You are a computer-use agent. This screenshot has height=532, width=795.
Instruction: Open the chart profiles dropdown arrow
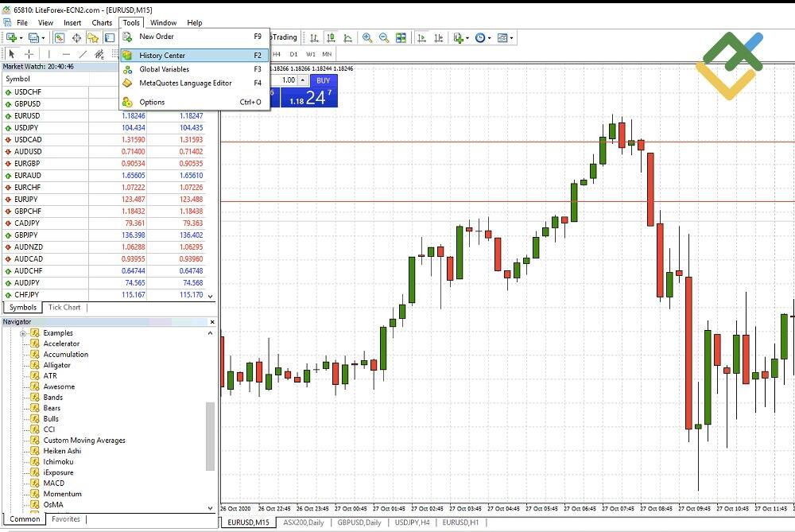pos(42,37)
